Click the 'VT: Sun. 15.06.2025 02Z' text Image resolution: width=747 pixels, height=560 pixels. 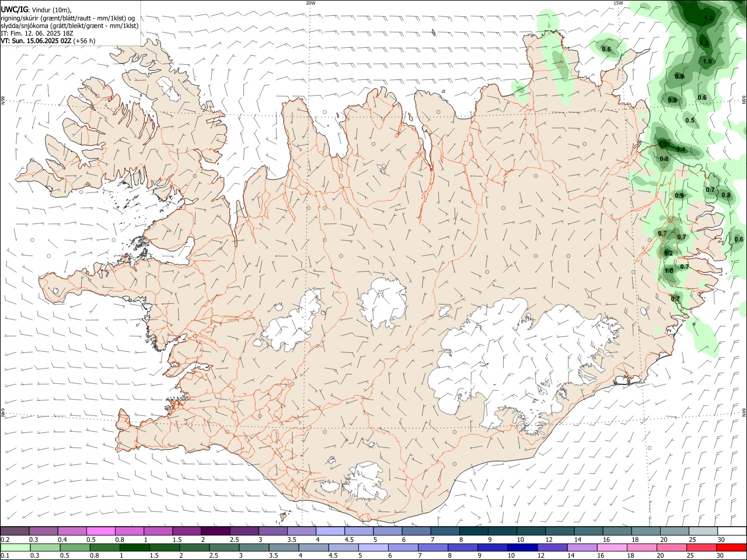pos(36,41)
